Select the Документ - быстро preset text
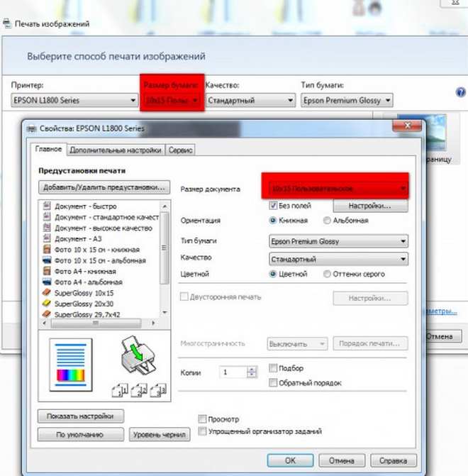The width and height of the screenshot is (468, 476). [x=86, y=206]
